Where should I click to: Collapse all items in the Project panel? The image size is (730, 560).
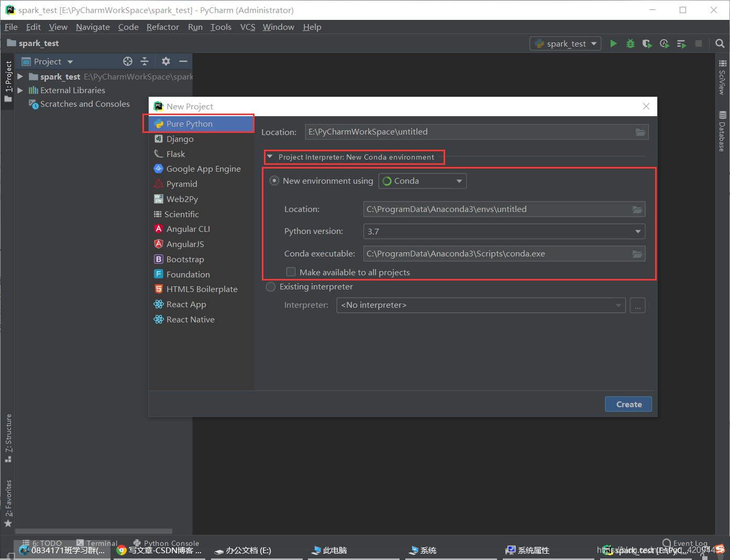[145, 61]
